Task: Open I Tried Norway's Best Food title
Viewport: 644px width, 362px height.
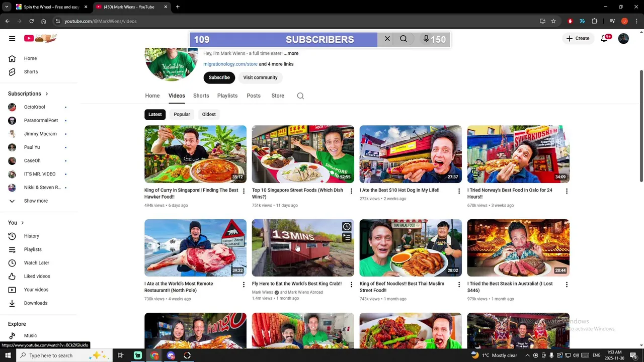Action: pos(510,194)
